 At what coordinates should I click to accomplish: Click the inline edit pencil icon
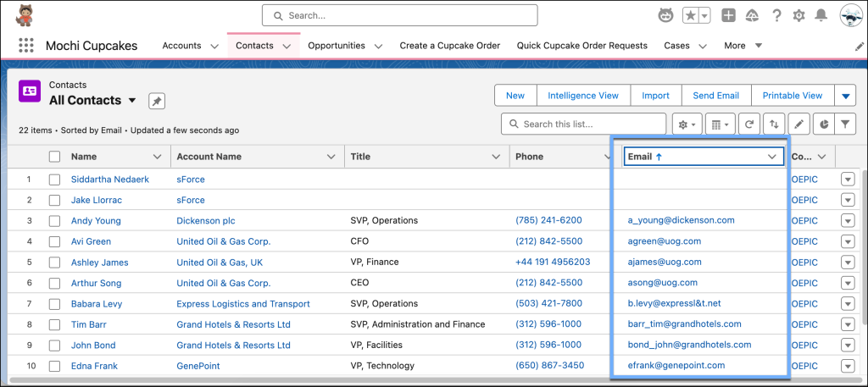(x=798, y=124)
